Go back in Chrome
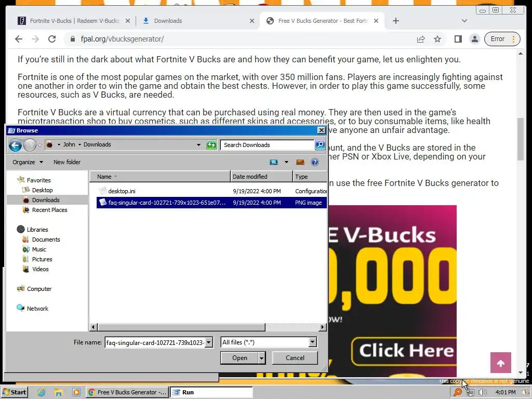 tap(19, 39)
